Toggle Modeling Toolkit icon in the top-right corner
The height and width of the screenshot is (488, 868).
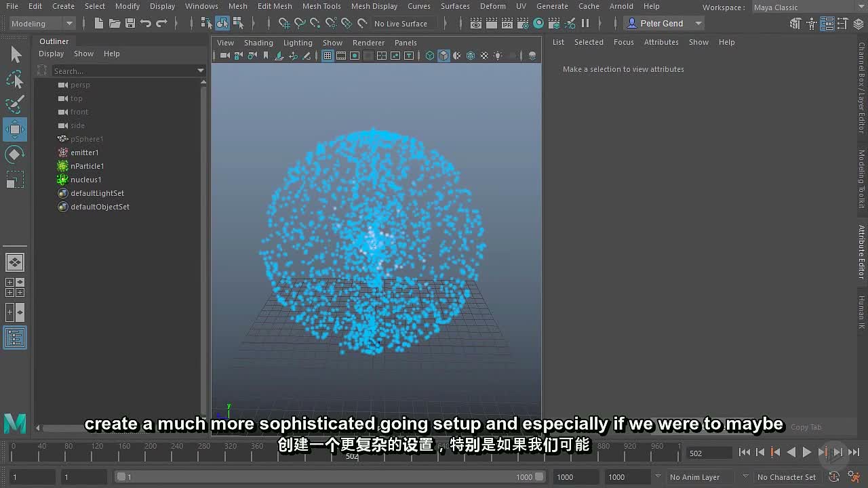pyautogui.click(x=795, y=24)
